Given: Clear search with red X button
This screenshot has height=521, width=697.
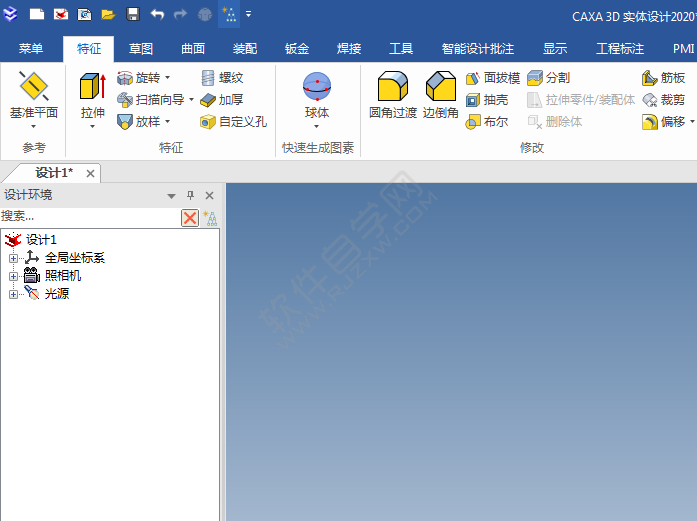Looking at the screenshot, I should [x=190, y=218].
